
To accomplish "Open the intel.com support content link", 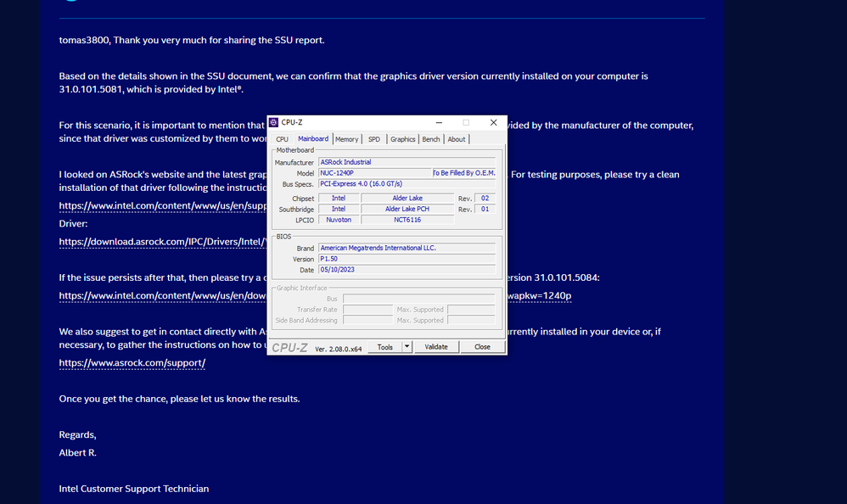I will (163, 206).
